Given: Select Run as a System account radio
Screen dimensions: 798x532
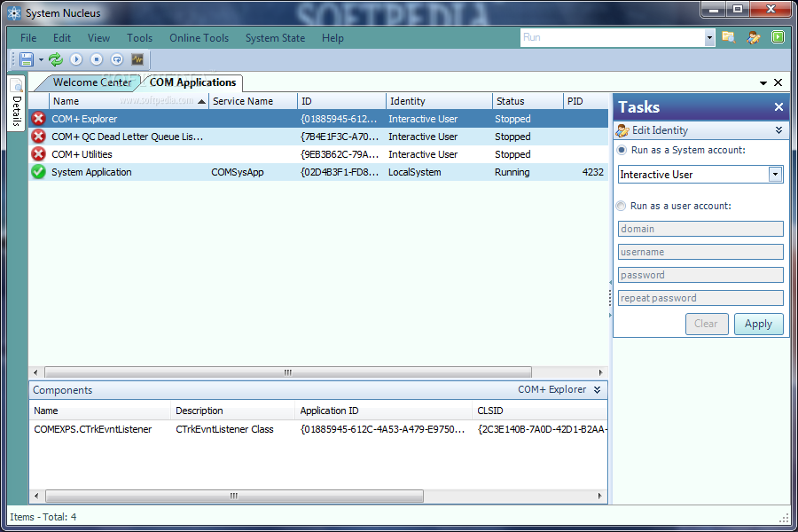Looking at the screenshot, I should pyautogui.click(x=622, y=150).
